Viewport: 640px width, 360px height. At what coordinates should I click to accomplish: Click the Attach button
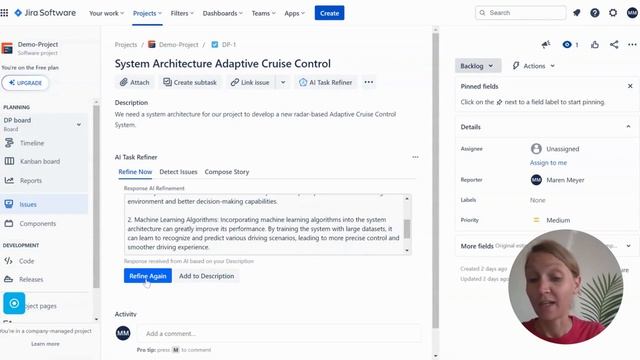tap(135, 82)
